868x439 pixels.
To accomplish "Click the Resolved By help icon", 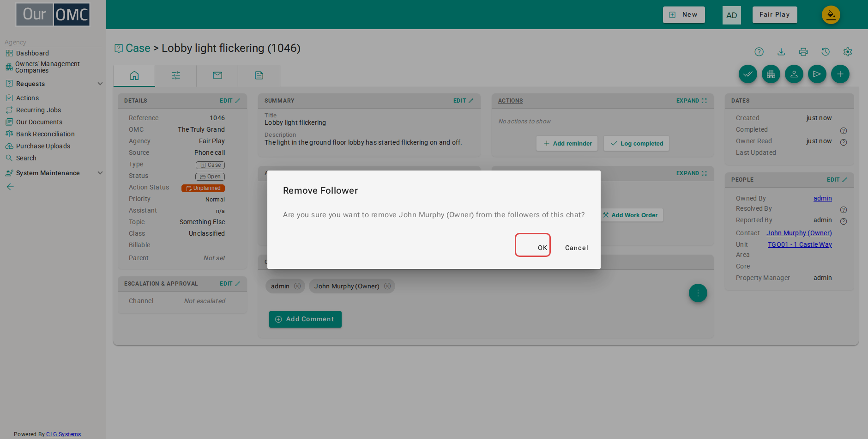I will click(844, 210).
